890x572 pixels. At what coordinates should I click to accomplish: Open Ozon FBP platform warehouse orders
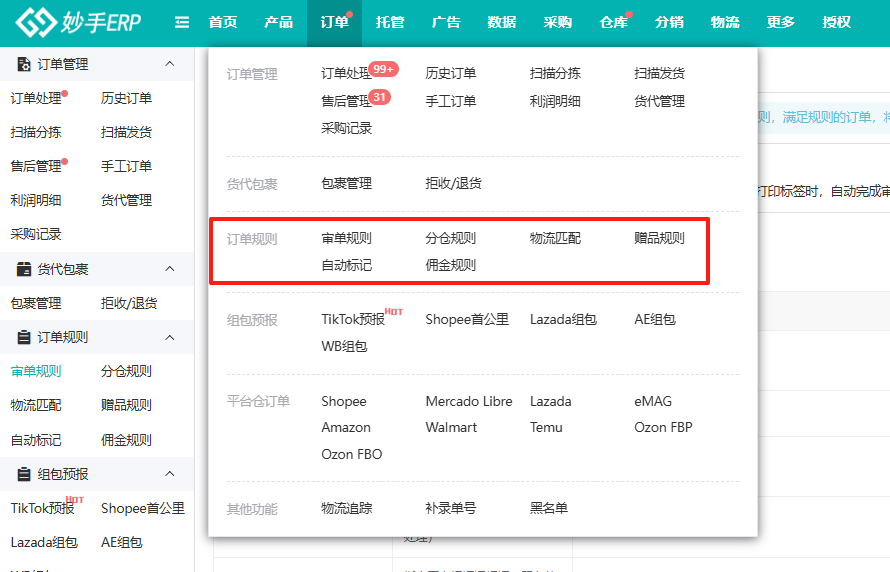tap(664, 427)
